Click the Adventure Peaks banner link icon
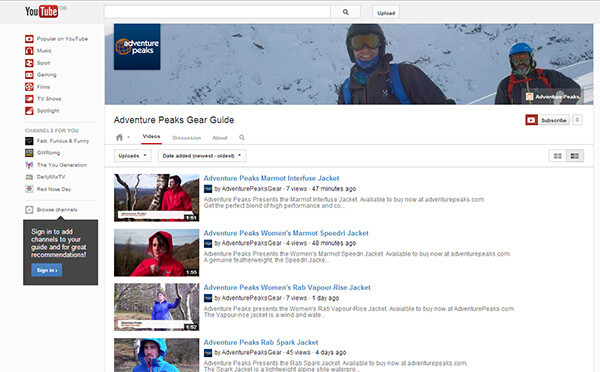 pos(530,96)
